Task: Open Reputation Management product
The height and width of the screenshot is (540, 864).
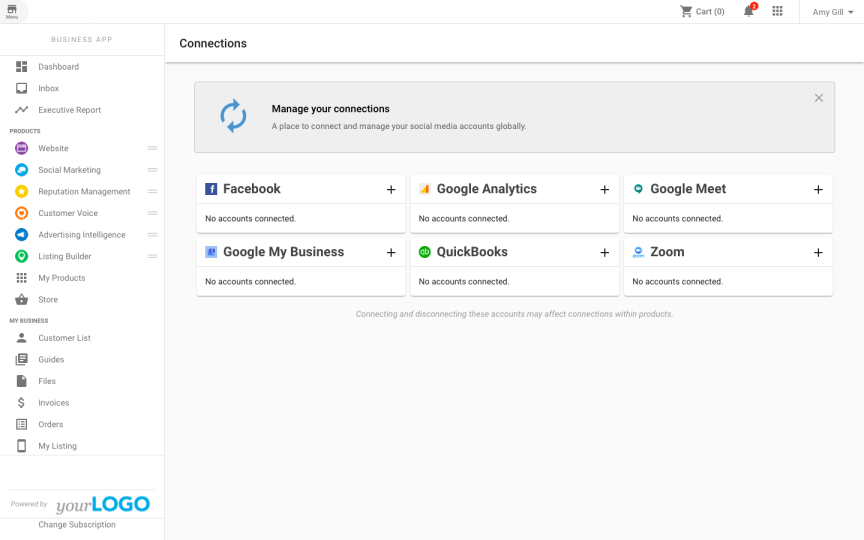Action: tap(84, 191)
